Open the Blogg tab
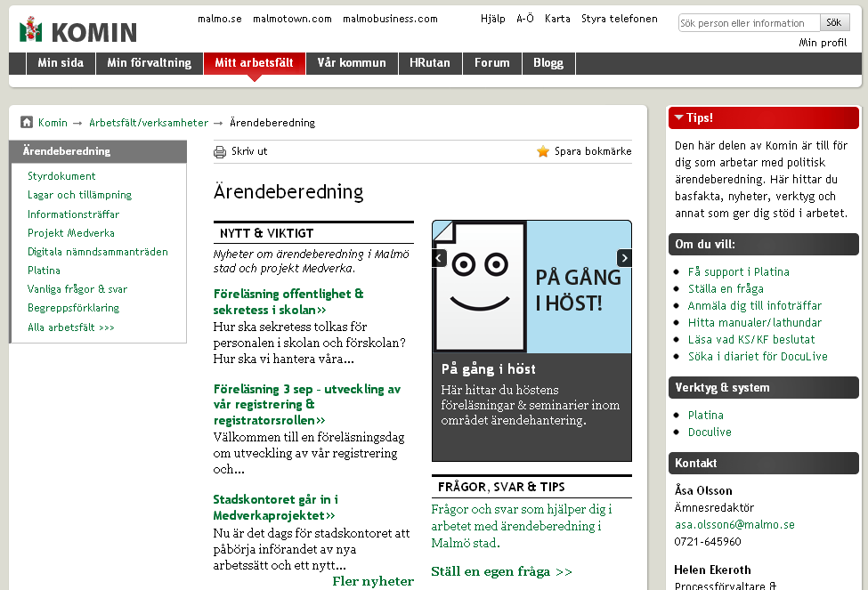 (x=548, y=63)
